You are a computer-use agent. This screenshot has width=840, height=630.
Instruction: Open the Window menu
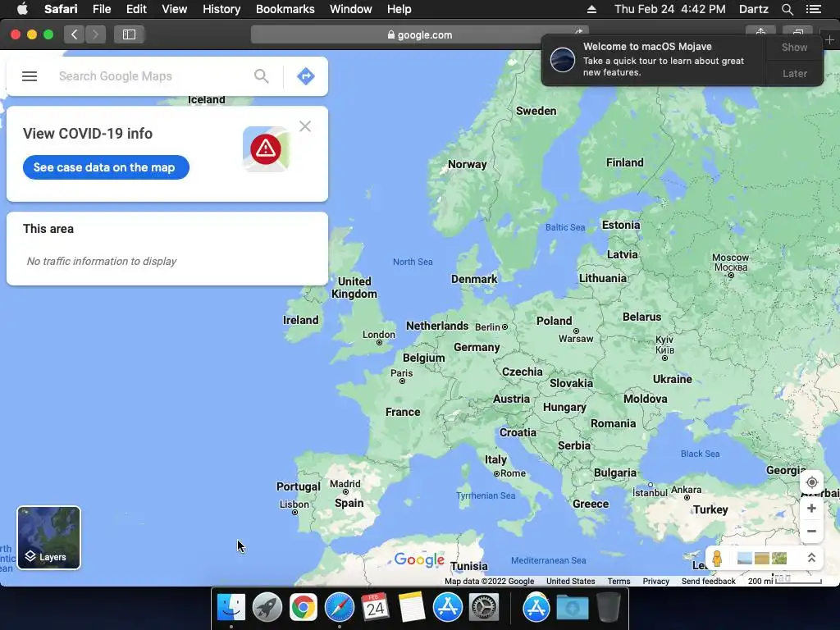click(x=351, y=9)
